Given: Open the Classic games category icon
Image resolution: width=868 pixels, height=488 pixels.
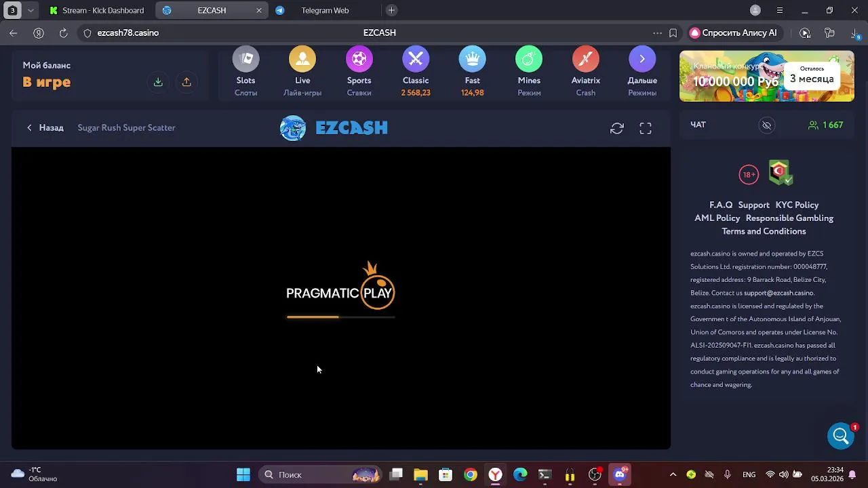Looking at the screenshot, I should pyautogui.click(x=416, y=60).
